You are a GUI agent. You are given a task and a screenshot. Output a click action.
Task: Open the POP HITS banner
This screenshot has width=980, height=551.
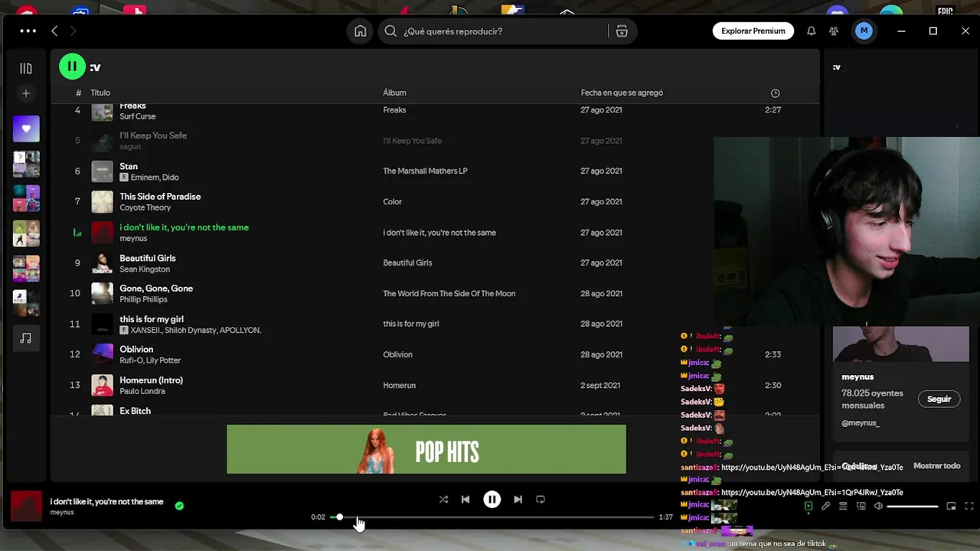click(426, 449)
